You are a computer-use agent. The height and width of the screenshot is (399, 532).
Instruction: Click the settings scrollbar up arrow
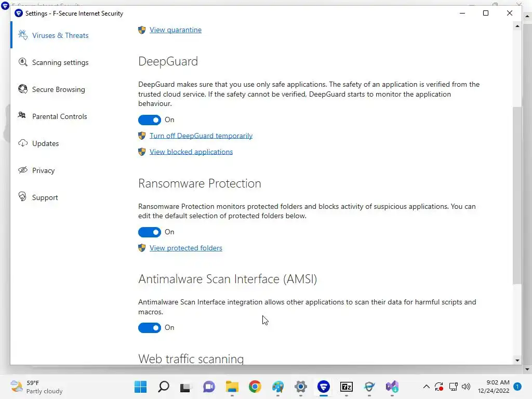(x=517, y=26)
